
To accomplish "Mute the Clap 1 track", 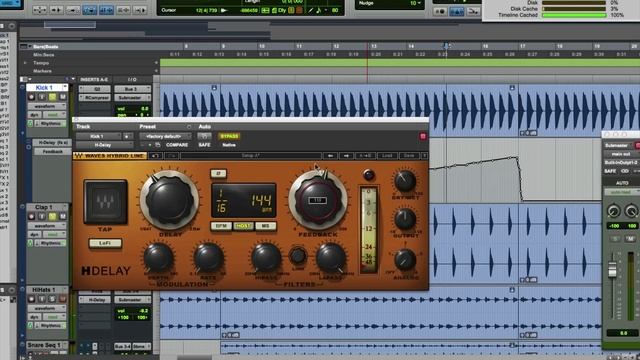I will [63, 216].
